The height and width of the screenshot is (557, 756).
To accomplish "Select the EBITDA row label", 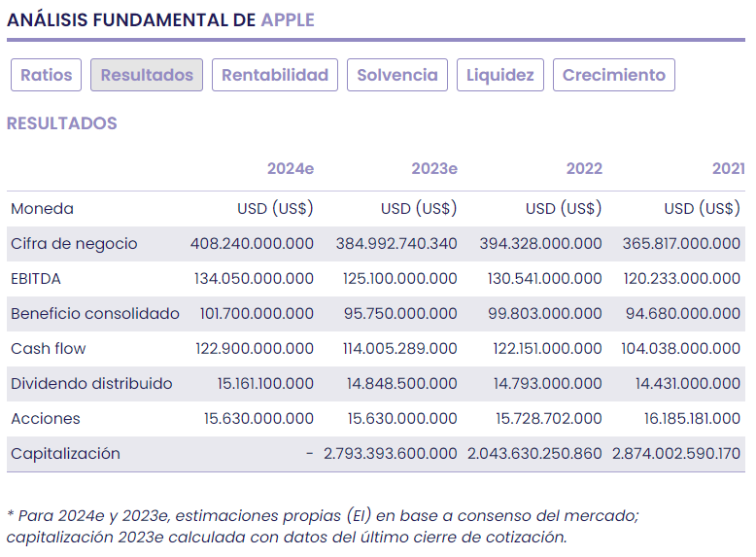I will coord(36,279).
